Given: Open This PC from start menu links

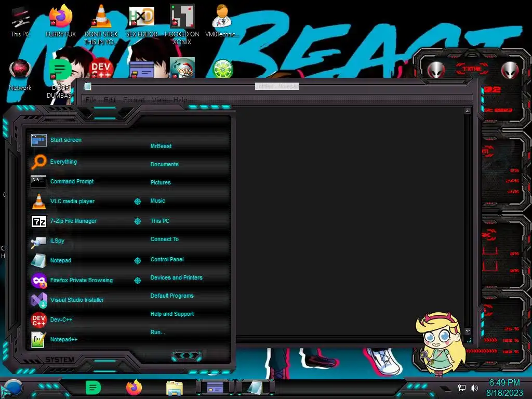Looking at the screenshot, I should click(x=160, y=221).
